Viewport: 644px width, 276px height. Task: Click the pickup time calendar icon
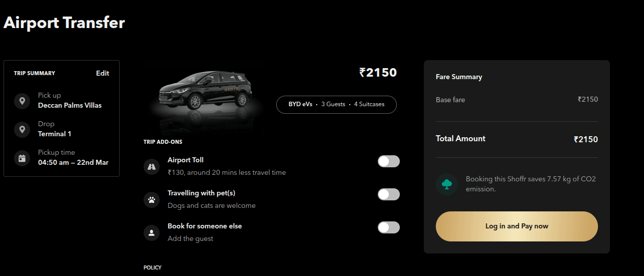coord(22,158)
